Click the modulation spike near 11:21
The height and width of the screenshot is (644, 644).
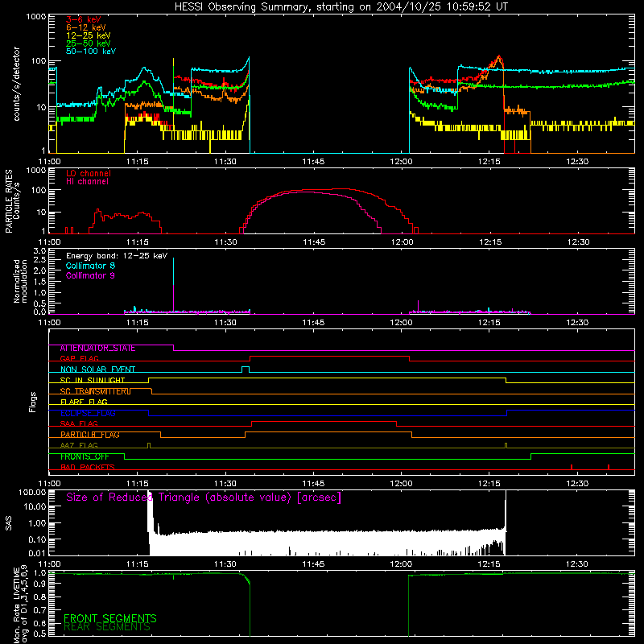click(173, 285)
